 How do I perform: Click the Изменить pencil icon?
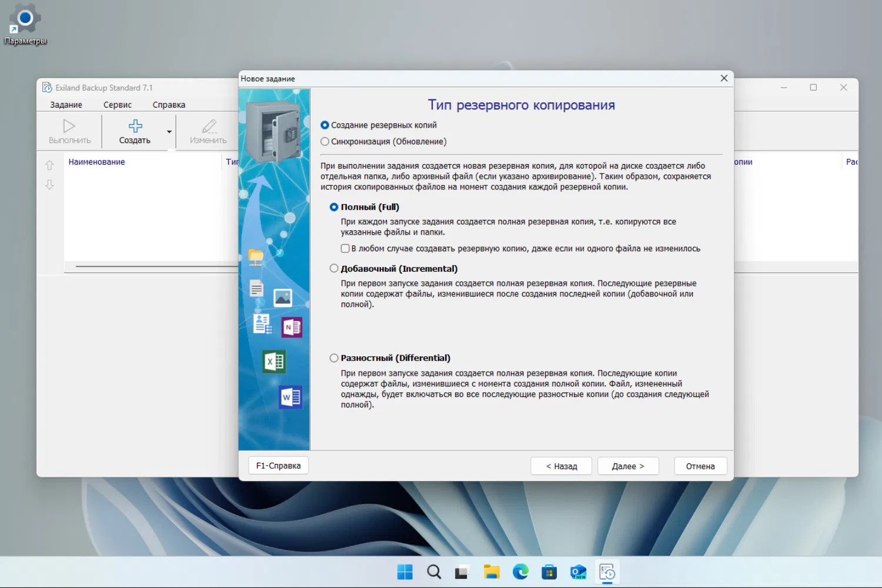(209, 126)
